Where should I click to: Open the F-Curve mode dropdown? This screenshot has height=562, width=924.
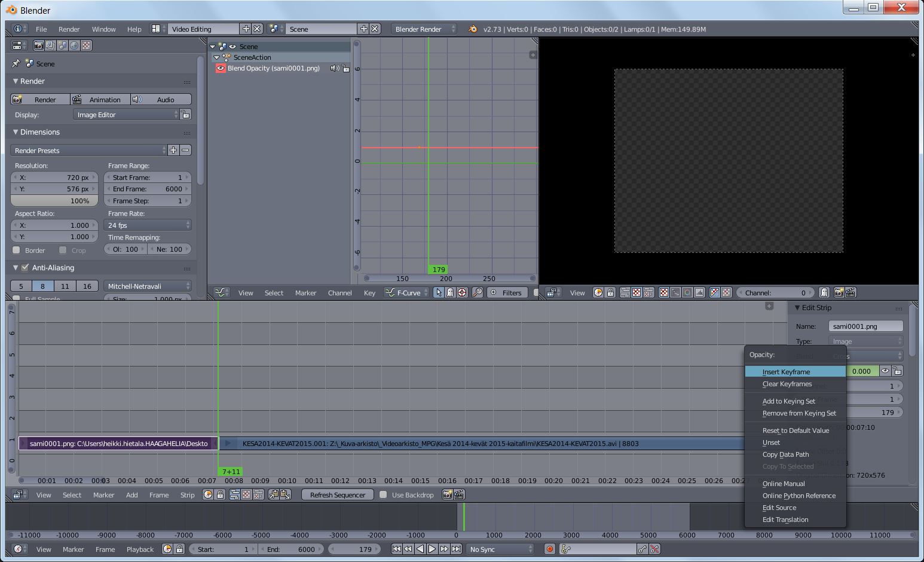406,292
